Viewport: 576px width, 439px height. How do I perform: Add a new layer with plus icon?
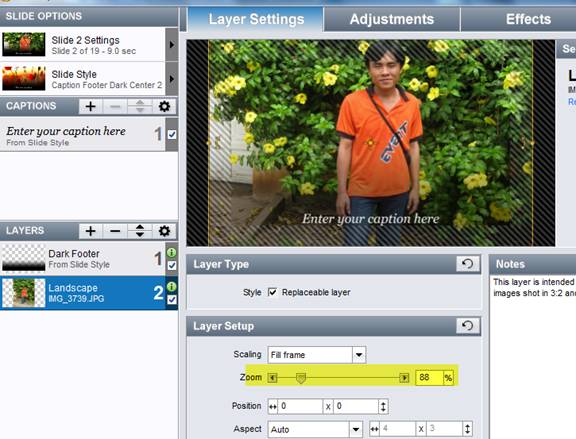(x=91, y=231)
